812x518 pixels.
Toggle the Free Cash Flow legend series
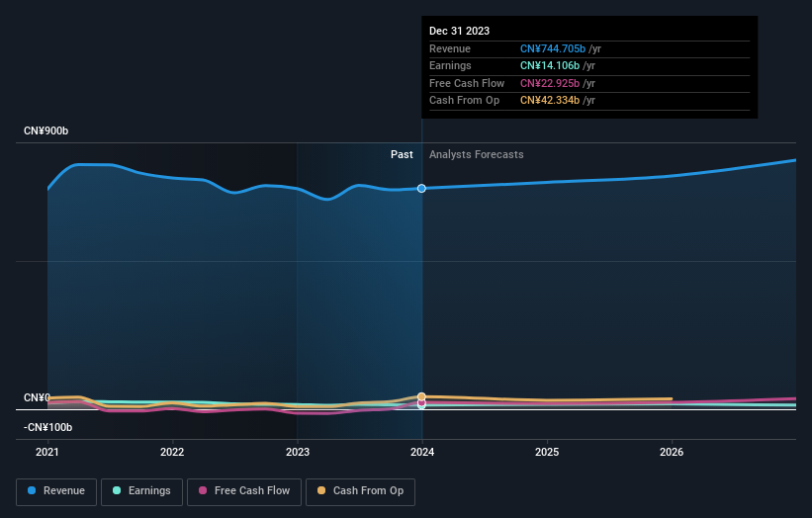[x=244, y=491]
